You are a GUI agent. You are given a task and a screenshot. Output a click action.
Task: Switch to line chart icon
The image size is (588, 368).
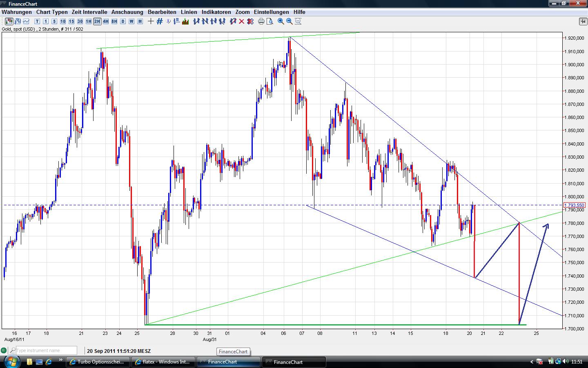27,21
